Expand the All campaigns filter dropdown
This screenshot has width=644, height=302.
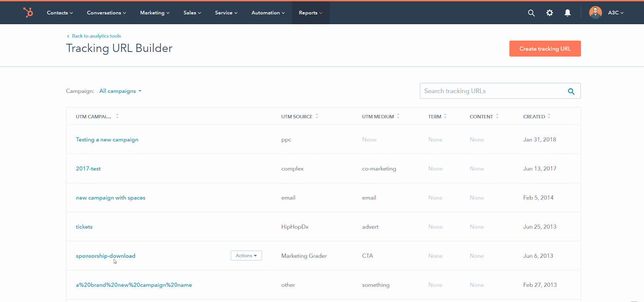tap(120, 91)
